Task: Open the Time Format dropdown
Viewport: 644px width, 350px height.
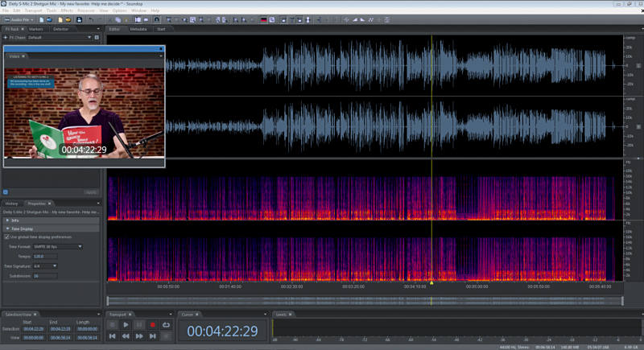Action: [x=57, y=246]
